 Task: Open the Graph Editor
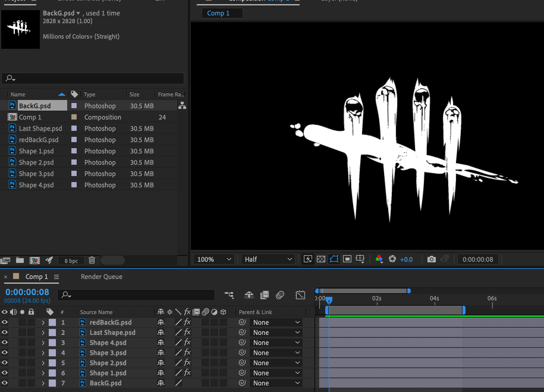[300, 295]
